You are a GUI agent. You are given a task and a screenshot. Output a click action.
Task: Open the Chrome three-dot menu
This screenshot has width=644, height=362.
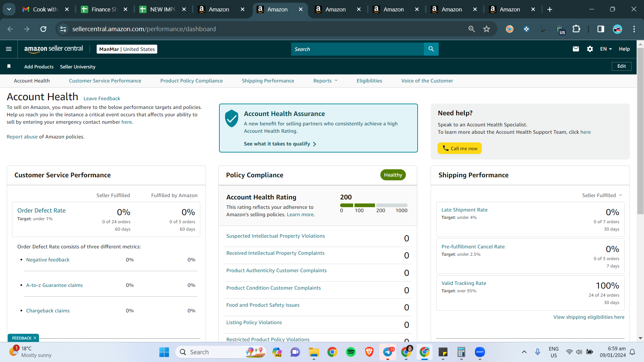tap(634, 29)
